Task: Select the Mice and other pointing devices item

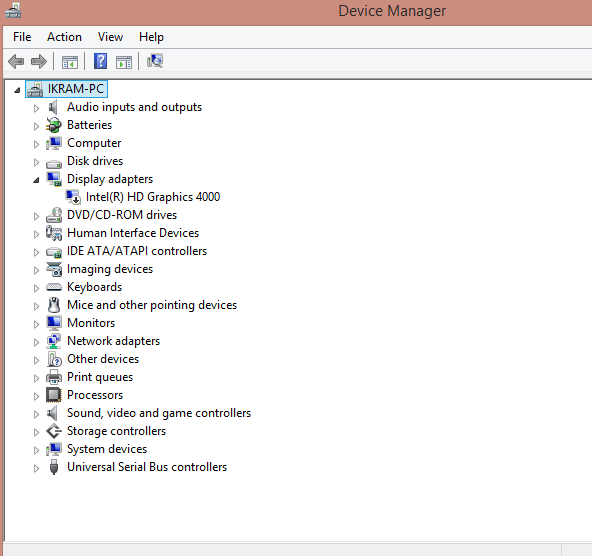Action: [152, 305]
